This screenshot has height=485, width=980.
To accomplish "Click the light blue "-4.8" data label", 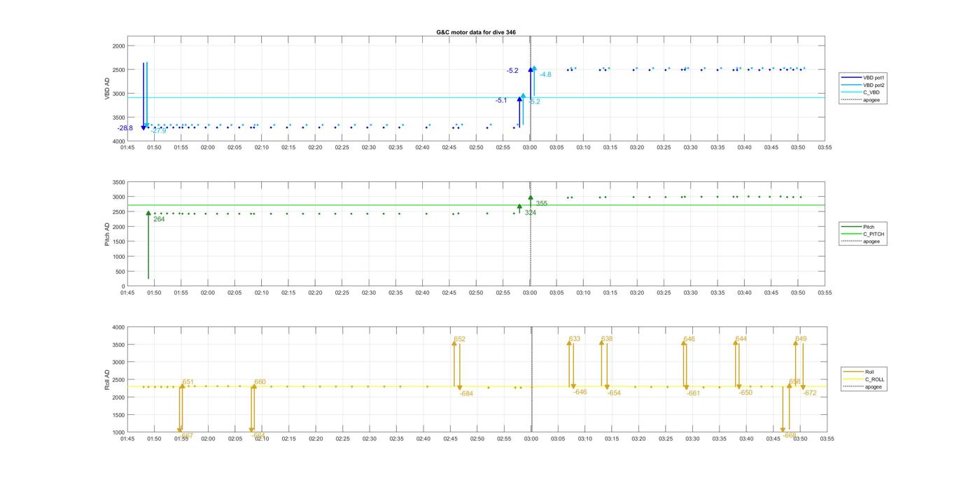I will click(545, 74).
